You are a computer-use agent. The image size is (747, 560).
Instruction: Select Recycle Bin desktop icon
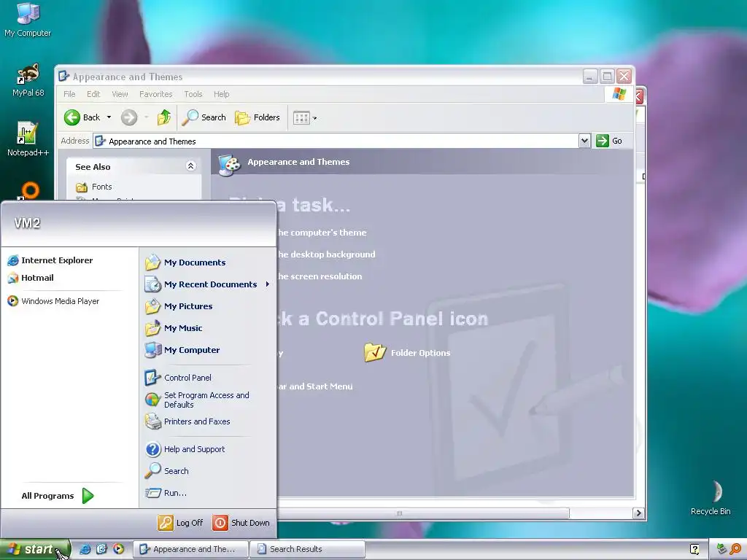711,497
